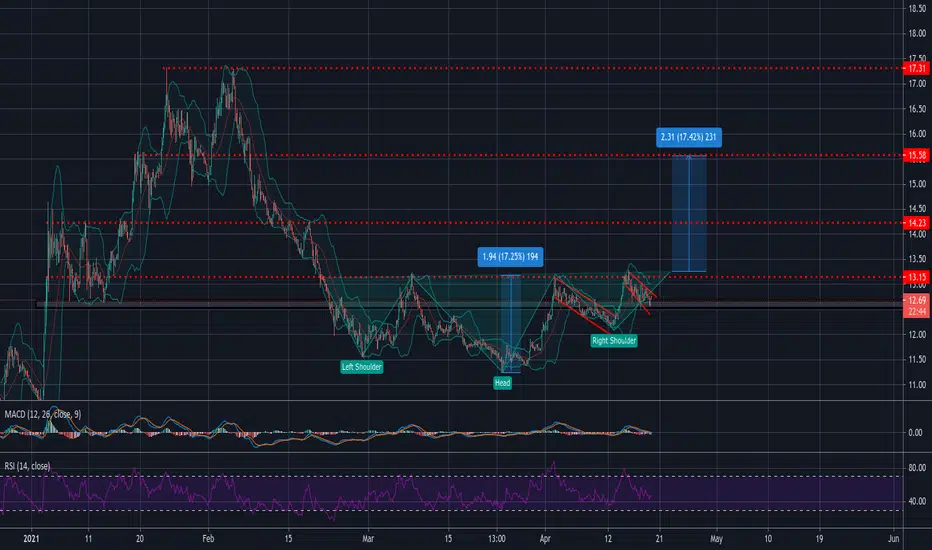
Task: Click the countdown timer 22:44 label
Action: [x=915, y=312]
